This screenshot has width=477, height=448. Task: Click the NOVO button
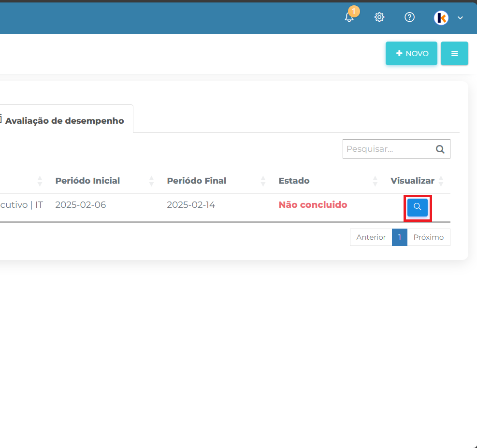(411, 53)
